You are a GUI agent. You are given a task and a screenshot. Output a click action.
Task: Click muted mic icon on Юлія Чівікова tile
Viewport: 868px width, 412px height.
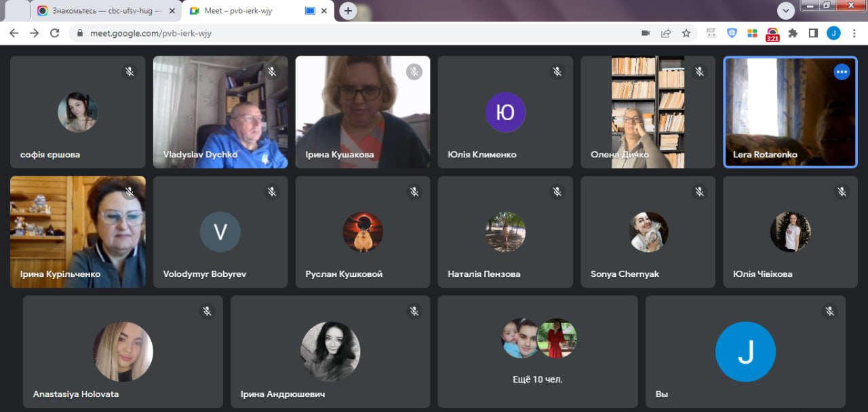(x=842, y=192)
